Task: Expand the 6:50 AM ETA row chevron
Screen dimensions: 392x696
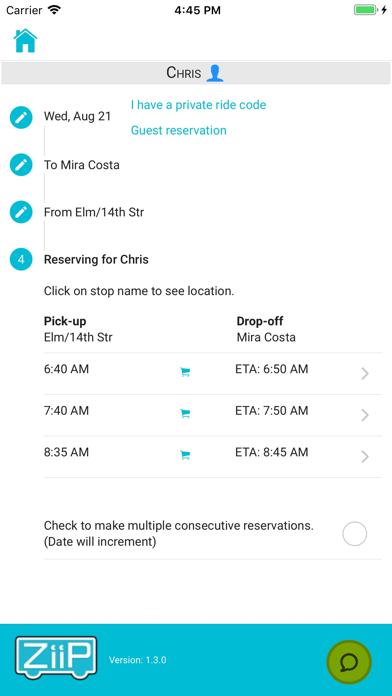Action: click(365, 374)
